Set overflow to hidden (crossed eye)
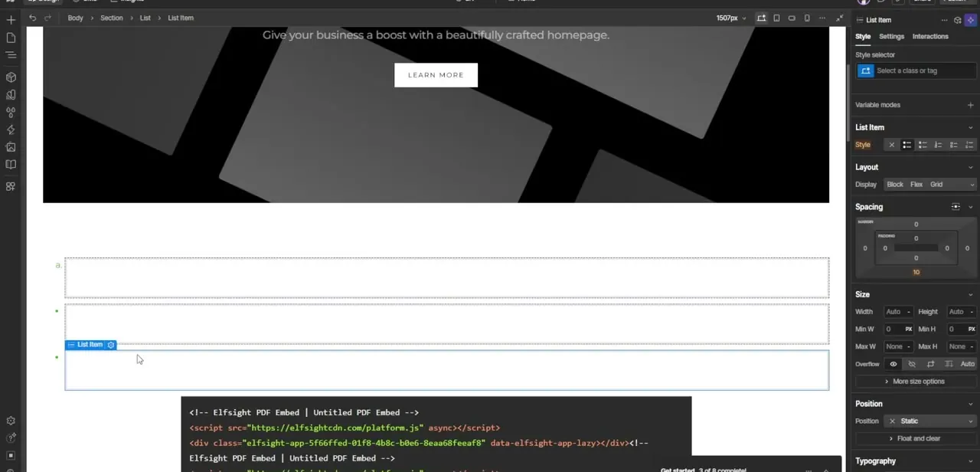 [x=911, y=364]
